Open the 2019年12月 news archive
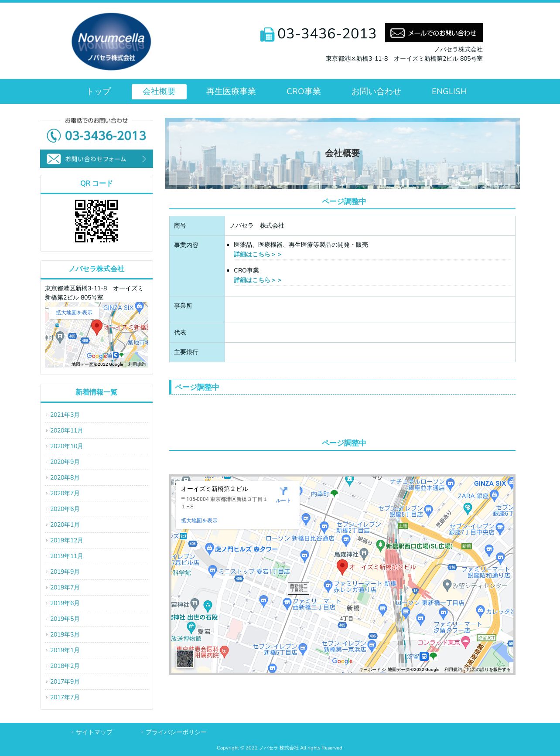This screenshot has height=756, width=560. [67, 540]
